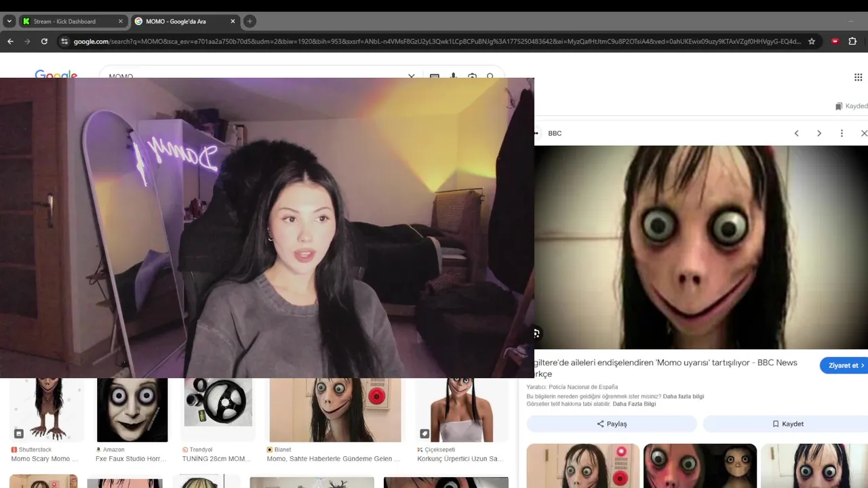Open first related image below Paylaş
Viewport: 868px width, 488px height.
[583, 466]
